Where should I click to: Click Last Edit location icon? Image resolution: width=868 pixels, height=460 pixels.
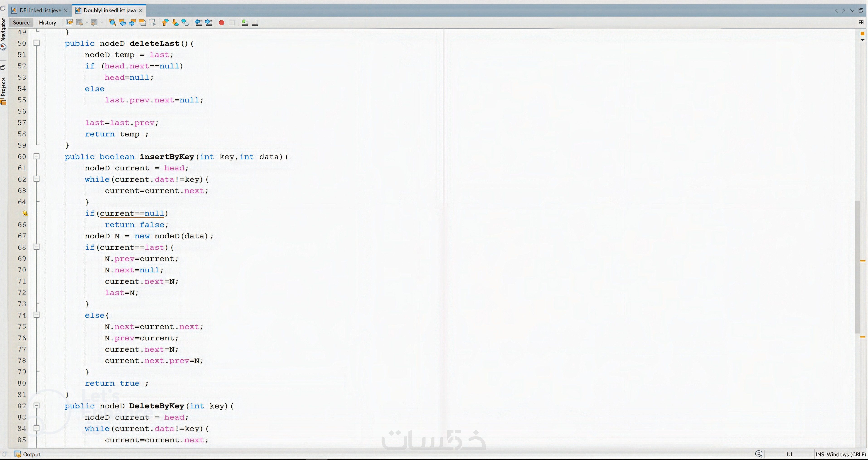(69, 23)
